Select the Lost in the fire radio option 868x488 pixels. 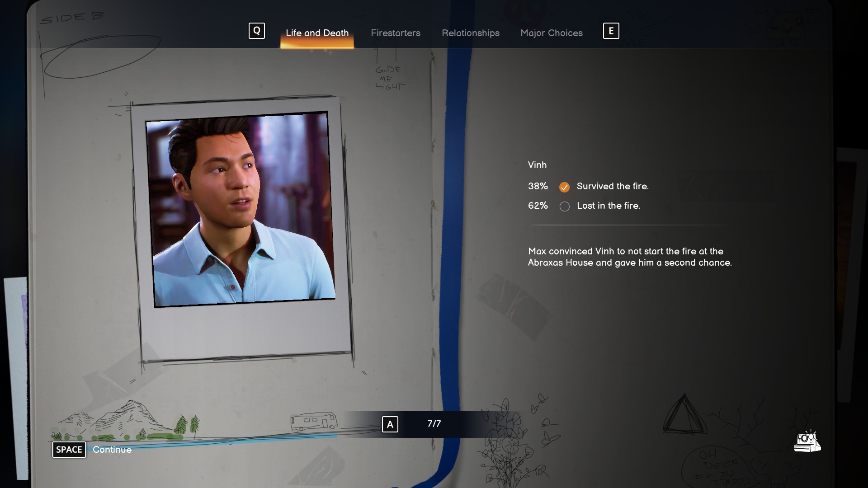(564, 206)
